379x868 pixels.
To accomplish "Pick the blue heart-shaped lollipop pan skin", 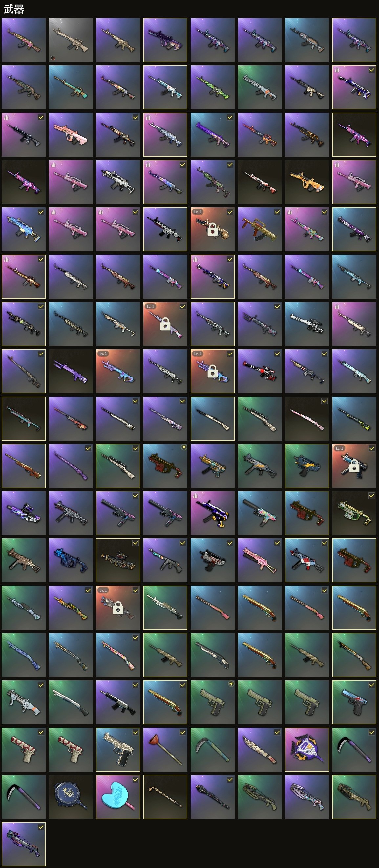I will coord(118,797).
